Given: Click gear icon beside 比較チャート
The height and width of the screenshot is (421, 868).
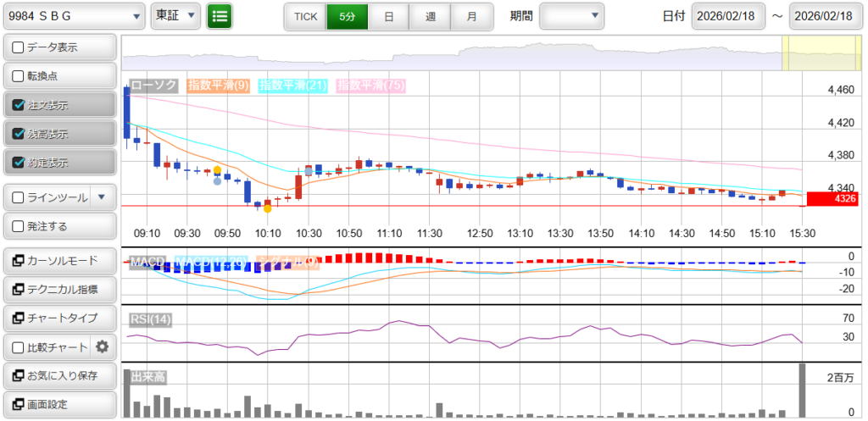Looking at the screenshot, I should [x=103, y=346].
